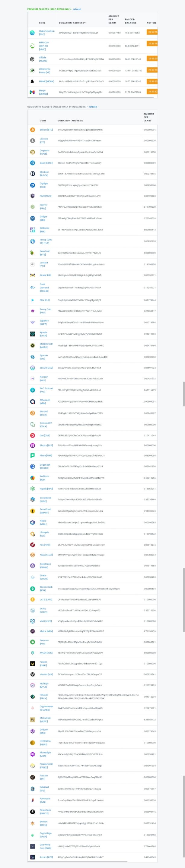The height and width of the screenshot is (868, 185).
Task: Refresh the premium faucets list
Action: tap(77, 9)
